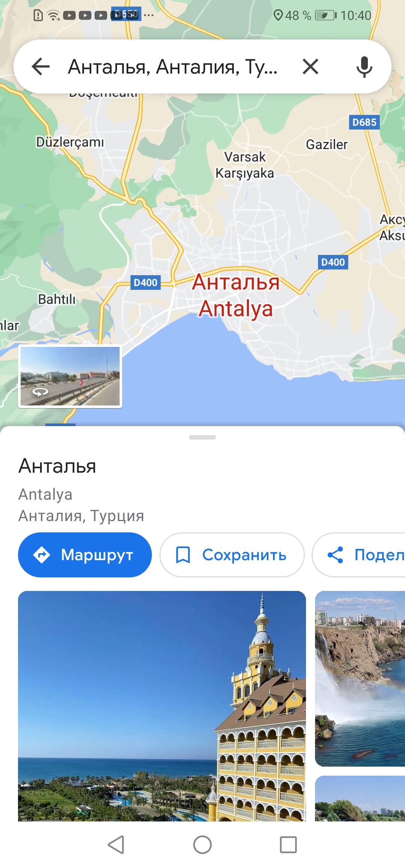Open the Street View thumbnail preview

[x=70, y=376]
